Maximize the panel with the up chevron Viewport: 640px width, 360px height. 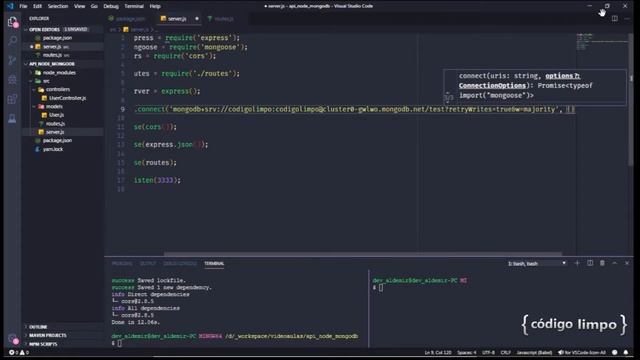point(615,263)
